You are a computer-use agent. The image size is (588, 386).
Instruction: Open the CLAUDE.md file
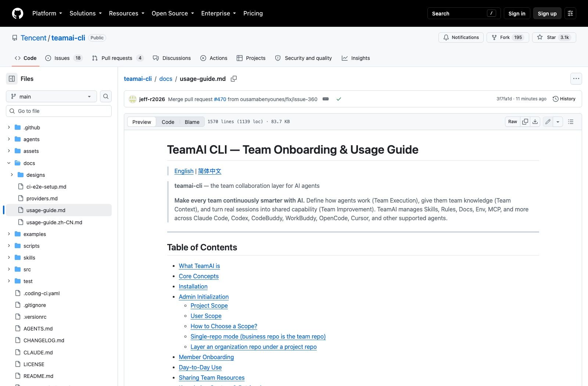[38, 353]
